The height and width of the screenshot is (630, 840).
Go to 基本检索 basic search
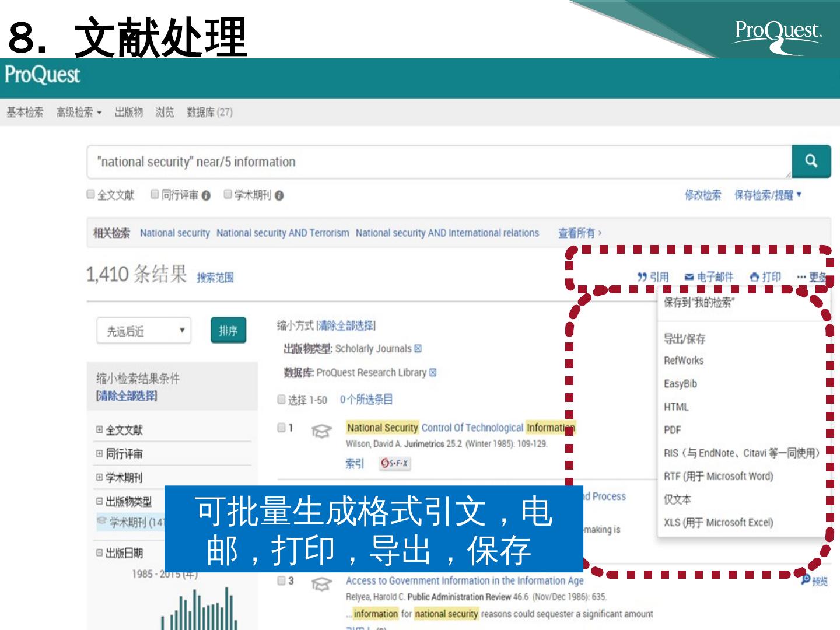coord(25,112)
